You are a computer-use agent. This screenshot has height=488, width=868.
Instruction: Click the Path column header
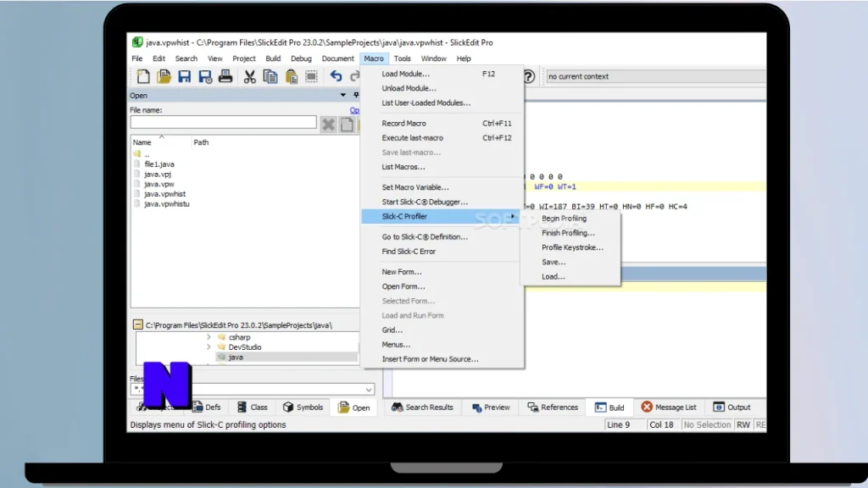[201, 142]
